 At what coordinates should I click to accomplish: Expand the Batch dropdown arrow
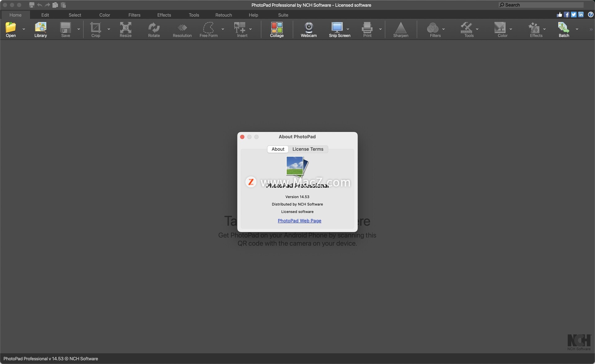(577, 29)
